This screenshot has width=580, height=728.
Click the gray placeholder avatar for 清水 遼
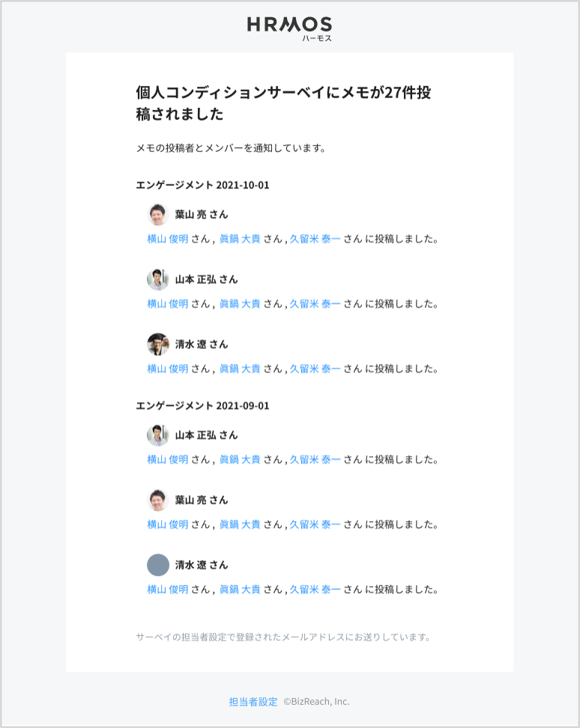tap(158, 565)
